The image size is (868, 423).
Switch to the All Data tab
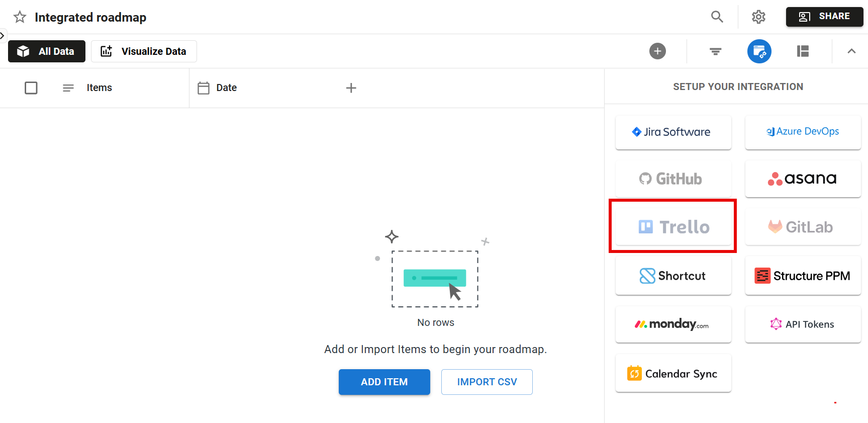click(x=47, y=51)
